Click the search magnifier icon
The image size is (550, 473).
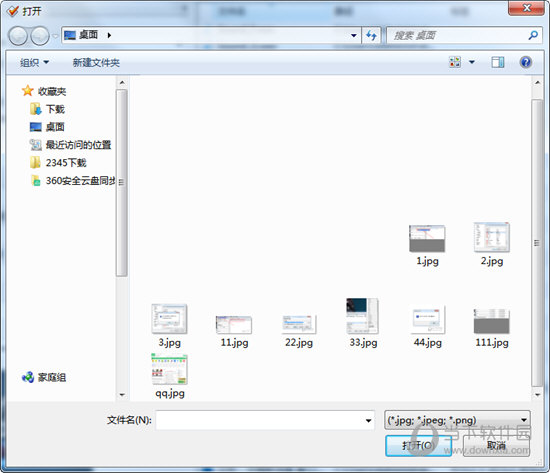coord(533,35)
